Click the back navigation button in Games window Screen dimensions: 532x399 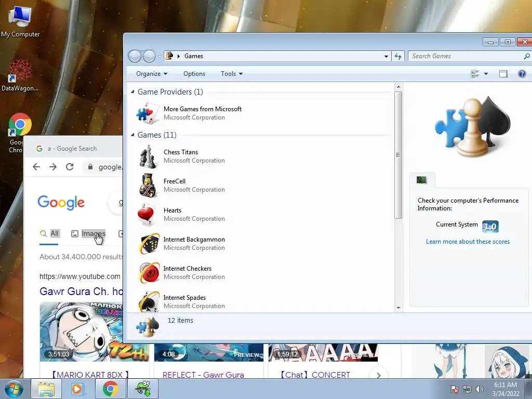135,56
